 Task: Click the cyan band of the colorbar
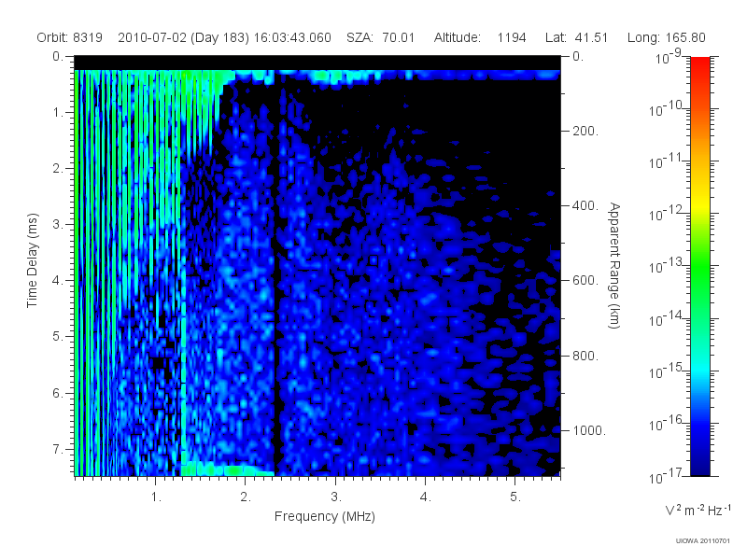point(700,367)
